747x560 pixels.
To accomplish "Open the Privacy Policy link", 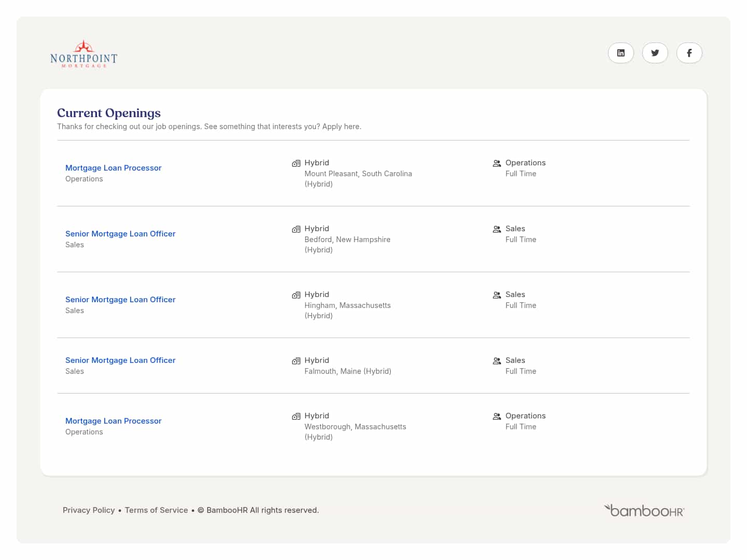I will 89,510.
